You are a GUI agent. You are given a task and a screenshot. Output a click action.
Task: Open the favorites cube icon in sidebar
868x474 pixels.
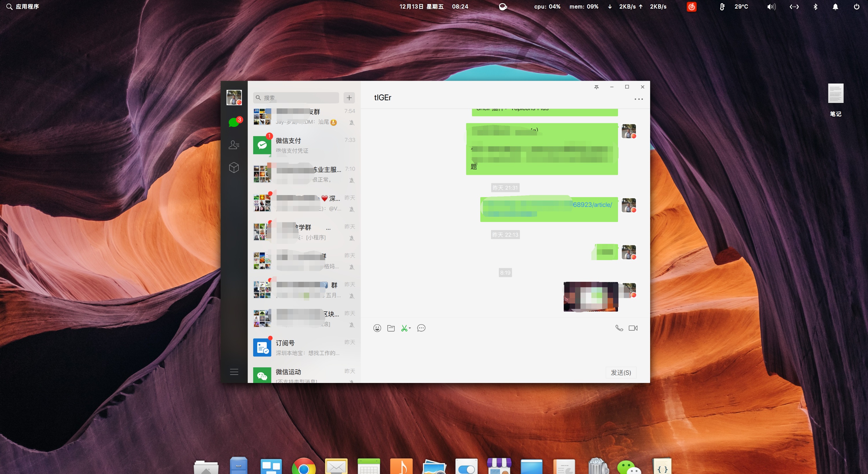[234, 167]
